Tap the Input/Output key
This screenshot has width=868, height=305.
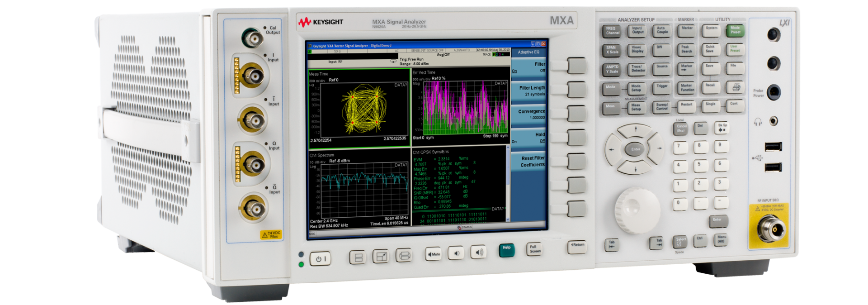coord(637,31)
